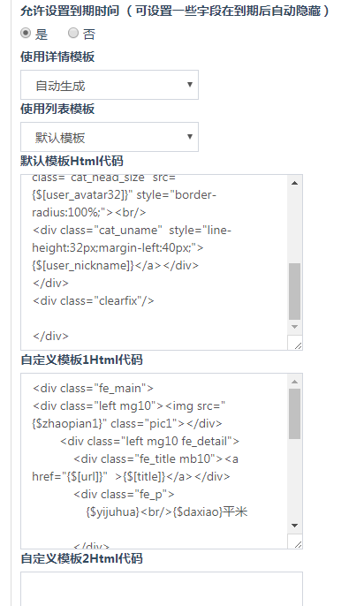
Task: Click scroll-down arrow in 默认模板Html代码 box
Action: (x=294, y=327)
